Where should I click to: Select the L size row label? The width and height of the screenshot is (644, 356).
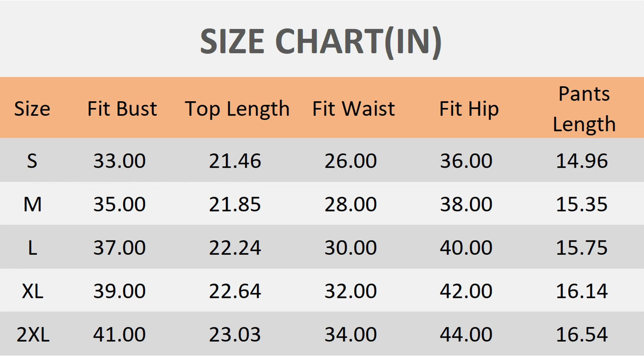32,248
